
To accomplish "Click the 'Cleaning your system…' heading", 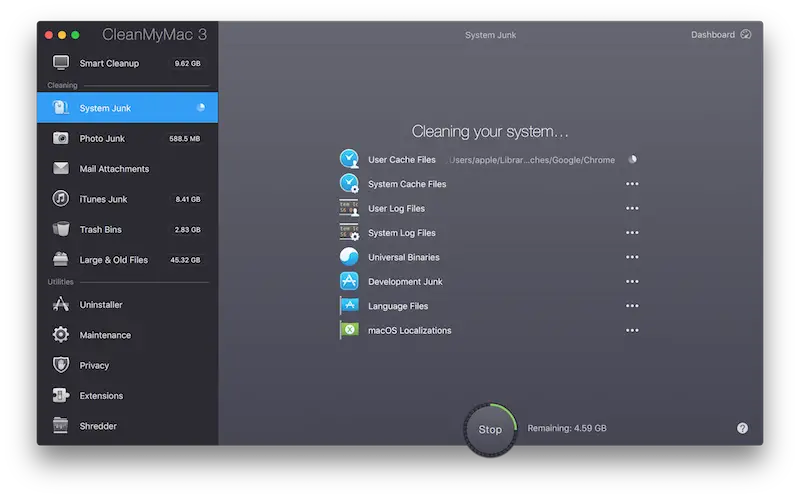I will click(x=490, y=131).
